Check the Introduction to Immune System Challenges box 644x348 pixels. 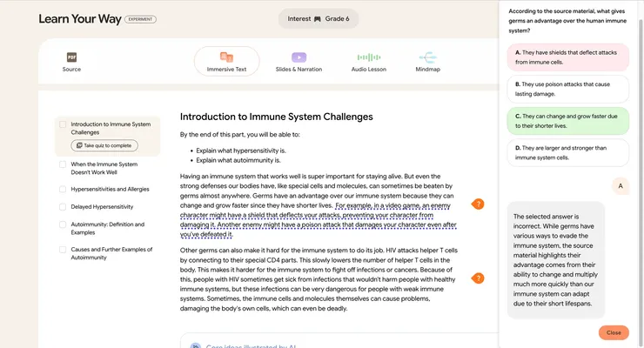[63, 124]
